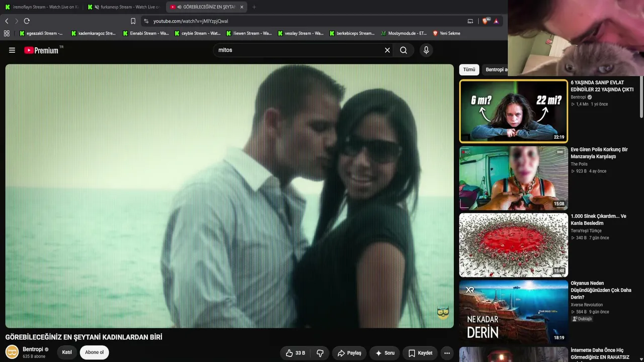This screenshot has width=644, height=362.
Task: Dislike the video with thumbs down
Action: [320, 353]
